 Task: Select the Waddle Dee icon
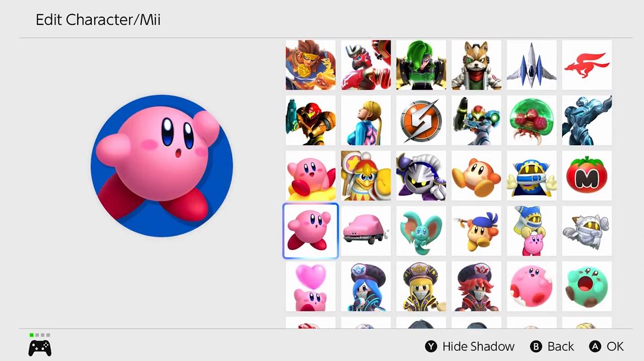(476, 176)
